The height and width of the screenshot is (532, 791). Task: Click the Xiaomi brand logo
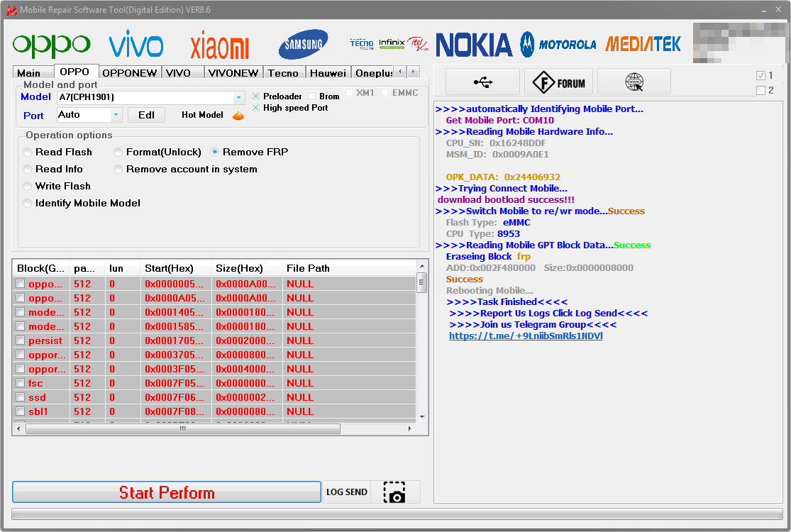coord(219,45)
